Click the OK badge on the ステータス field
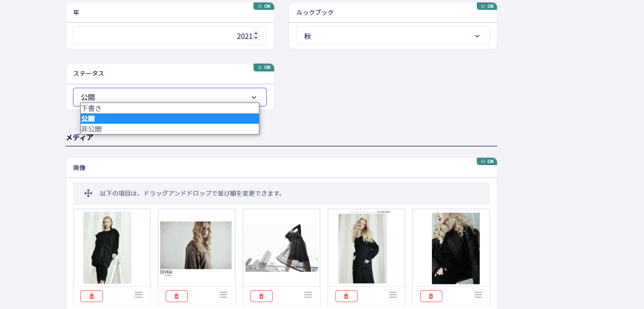This screenshot has height=309, width=644. point(264,68)
